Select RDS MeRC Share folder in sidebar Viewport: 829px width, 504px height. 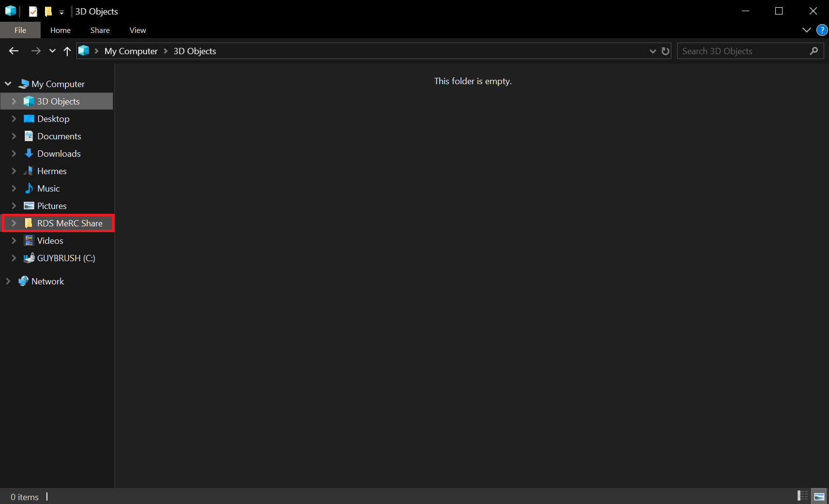pos(70,223)
